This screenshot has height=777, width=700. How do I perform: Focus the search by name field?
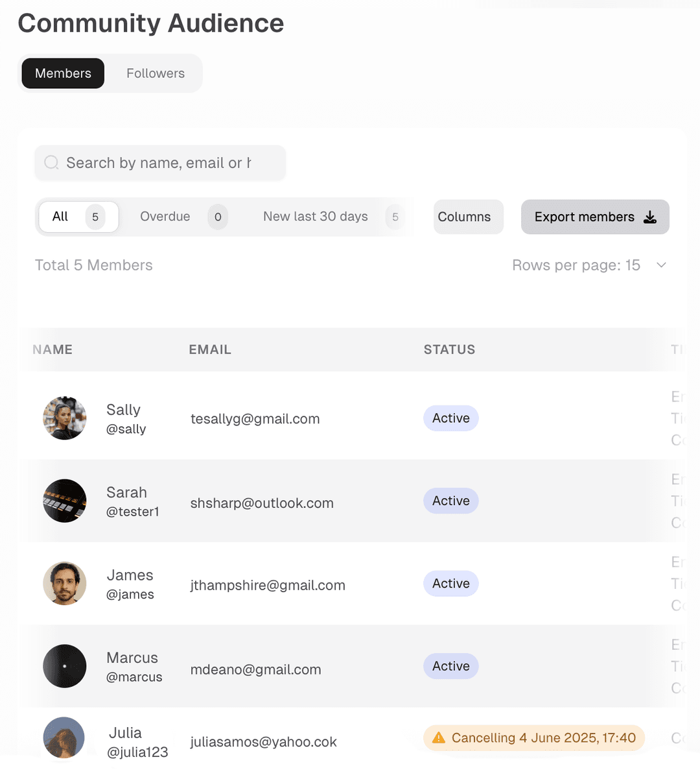pos(159,163)
